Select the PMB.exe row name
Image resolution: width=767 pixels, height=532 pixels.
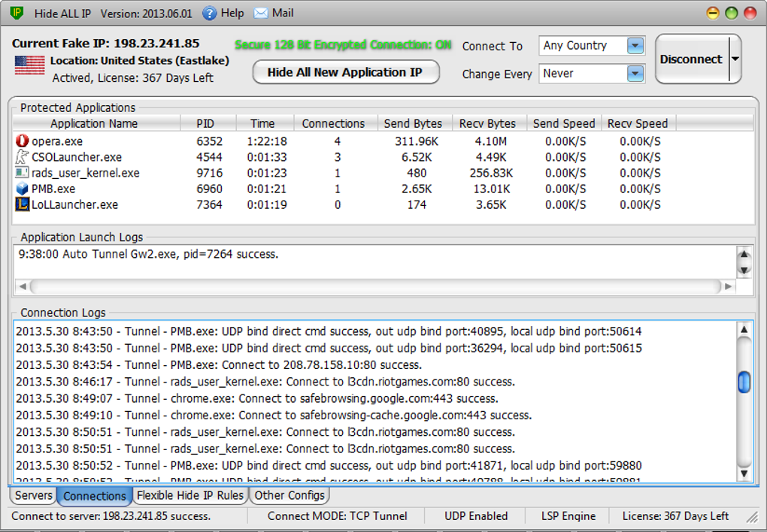point(53,189)
